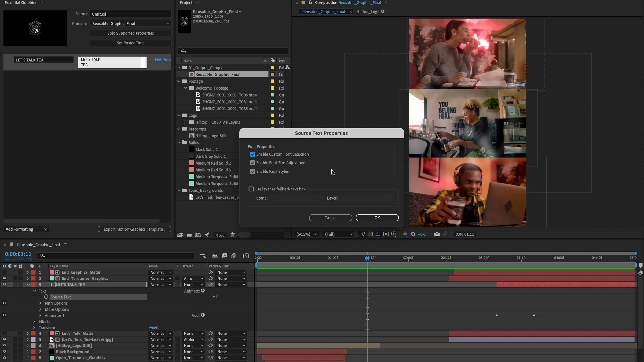Click OK in Source Text Properties dialog
This screenshot has height=362, width=644.
377,218
